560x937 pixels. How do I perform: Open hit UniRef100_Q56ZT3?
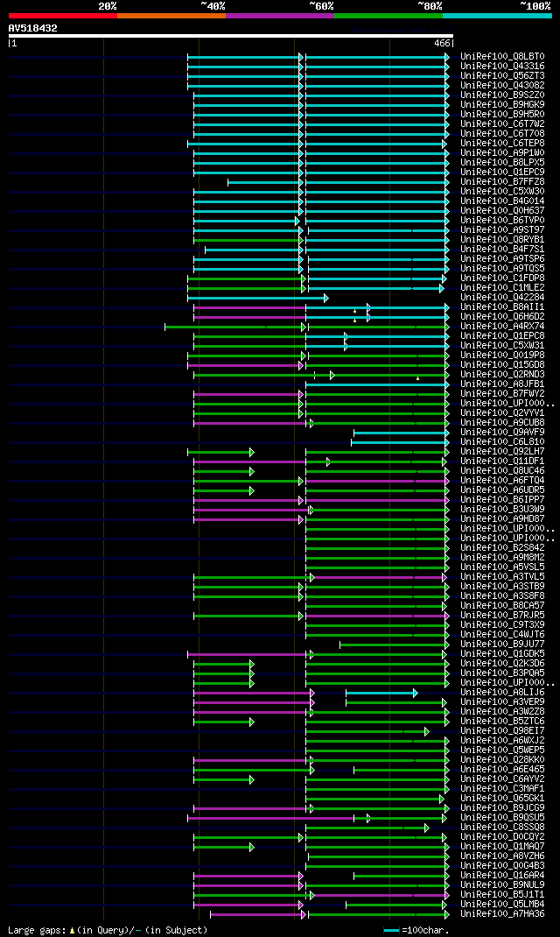point(502,76)
